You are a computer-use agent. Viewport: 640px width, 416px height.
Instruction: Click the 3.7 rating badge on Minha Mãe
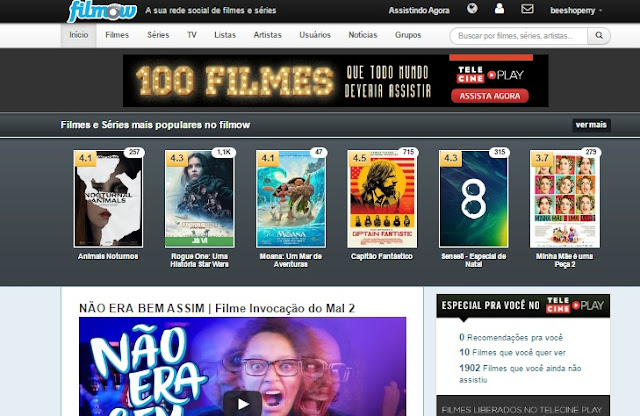(542, 158)
